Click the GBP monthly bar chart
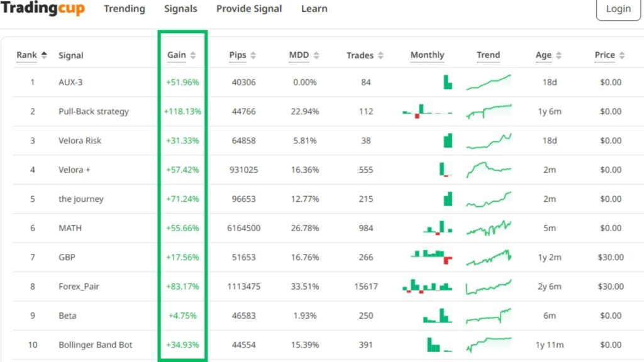The width and height of the screenshot is (644, 362). pos(431,256)
